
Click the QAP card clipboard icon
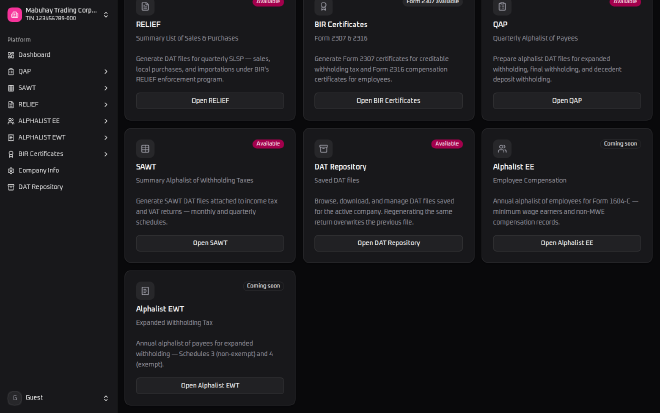pos(502,7)
